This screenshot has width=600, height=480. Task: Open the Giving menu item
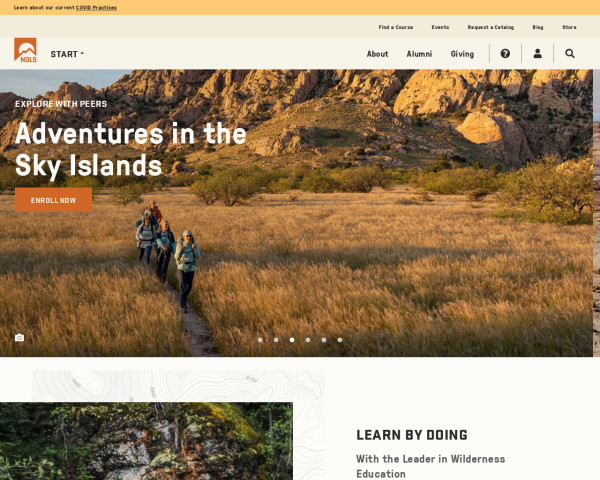click(462, 54)
